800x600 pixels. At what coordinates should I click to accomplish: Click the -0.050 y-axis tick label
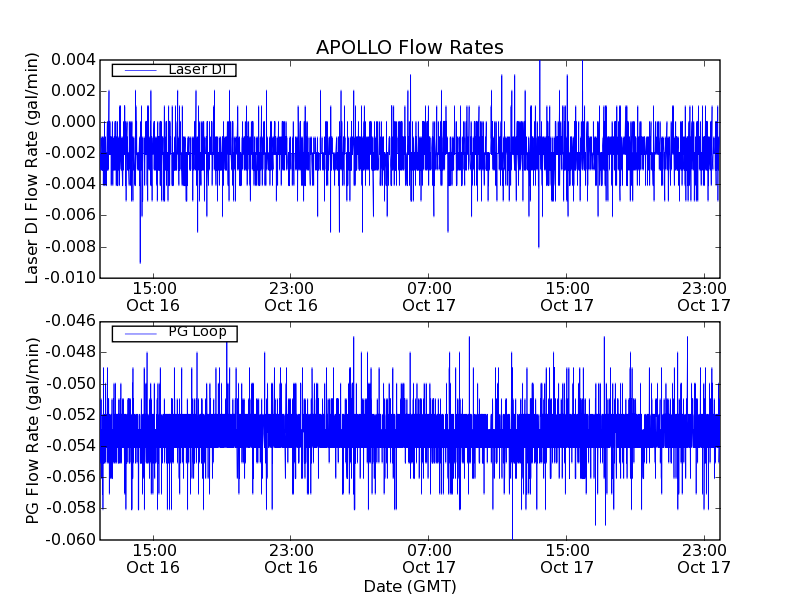point(71,384)
